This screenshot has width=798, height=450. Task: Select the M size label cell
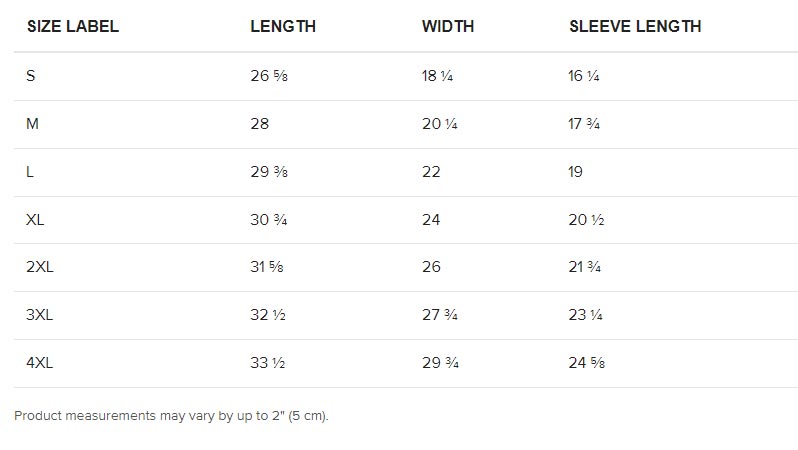click(x=32, y=124)
